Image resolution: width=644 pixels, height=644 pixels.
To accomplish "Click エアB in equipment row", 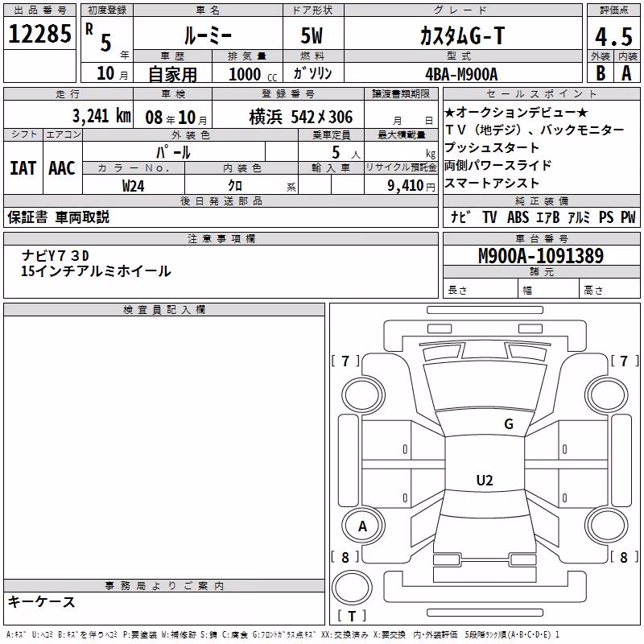I will 548,217.
